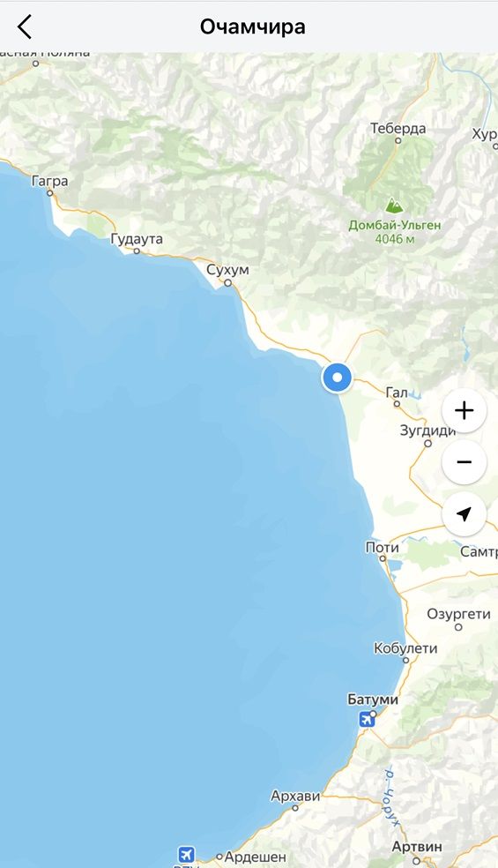Open the Батуми airport icon
498x868 pixels.
click(367, 719)
